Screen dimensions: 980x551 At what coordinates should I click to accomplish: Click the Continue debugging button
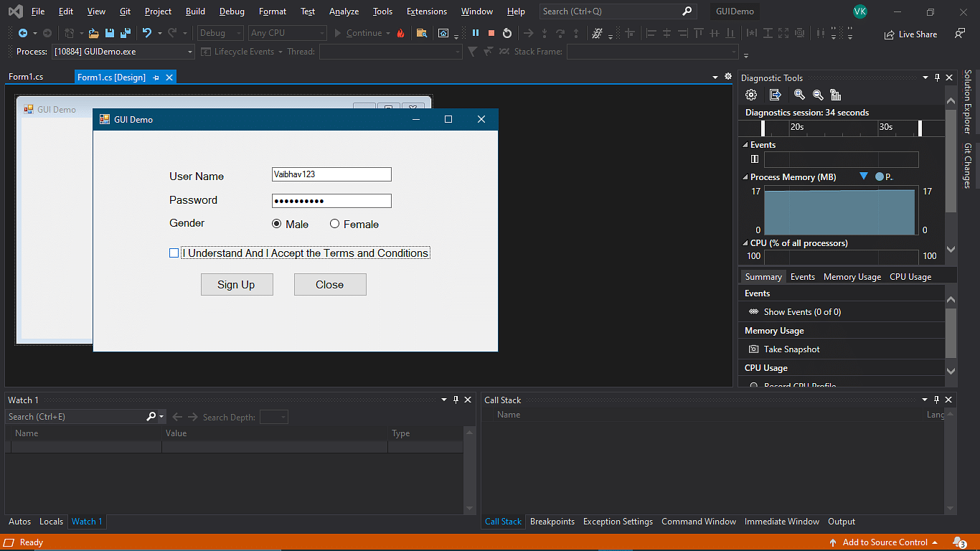pyautogui.click(x=358, y=33)
